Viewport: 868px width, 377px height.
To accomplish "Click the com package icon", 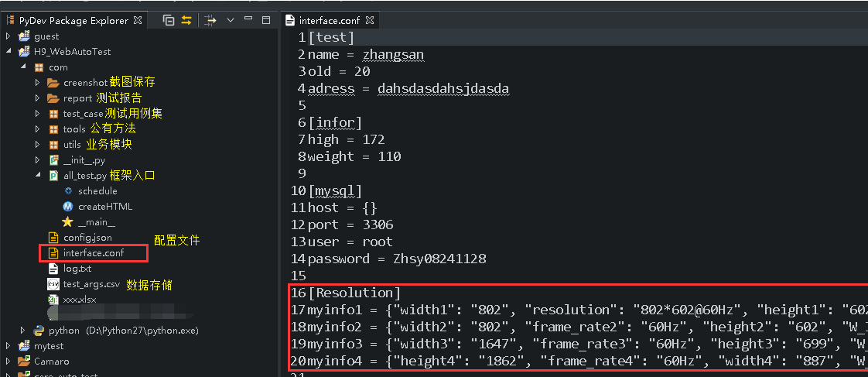I will pos(39,67).
